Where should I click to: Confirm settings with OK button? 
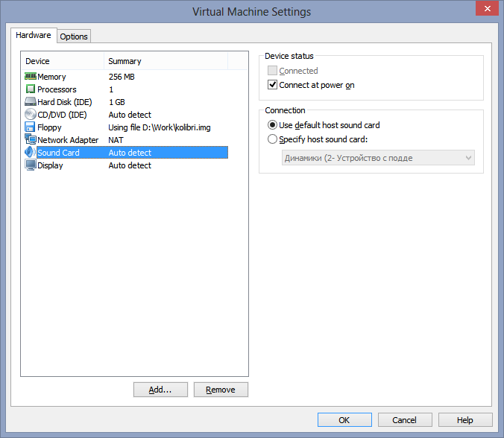click(344, 420)
